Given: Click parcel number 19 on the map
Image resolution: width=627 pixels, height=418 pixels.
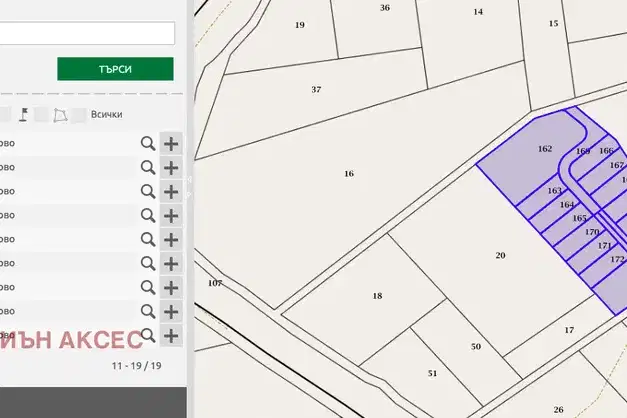Looking at the screenshot, I should point(300,25).
